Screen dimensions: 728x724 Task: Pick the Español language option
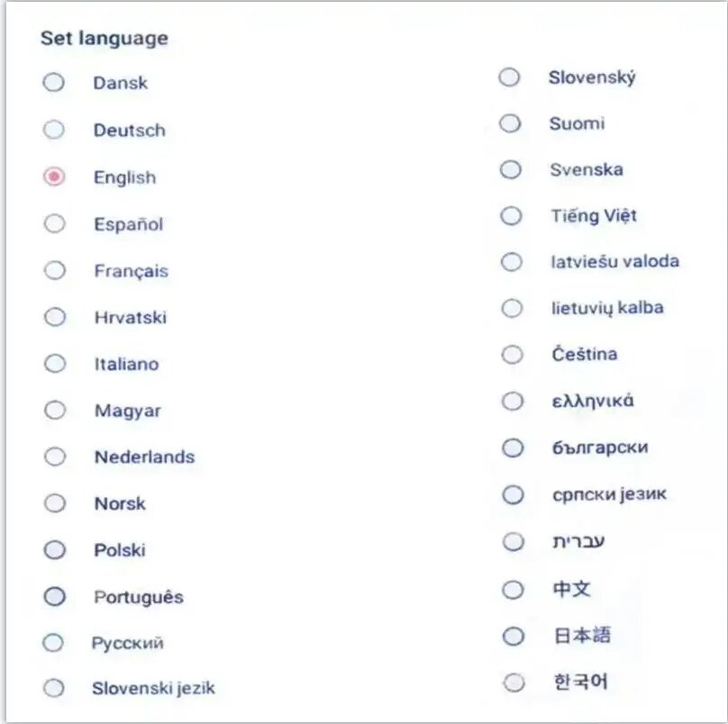54,223
